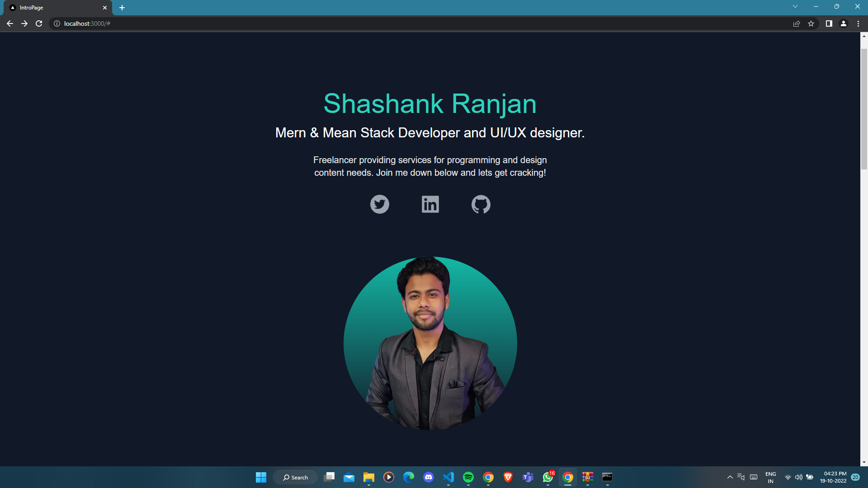Launch Visual Studio Code from the taskbar
This screenshot has height=488, width=868.
pyautogui.click(x=448, y=477)
